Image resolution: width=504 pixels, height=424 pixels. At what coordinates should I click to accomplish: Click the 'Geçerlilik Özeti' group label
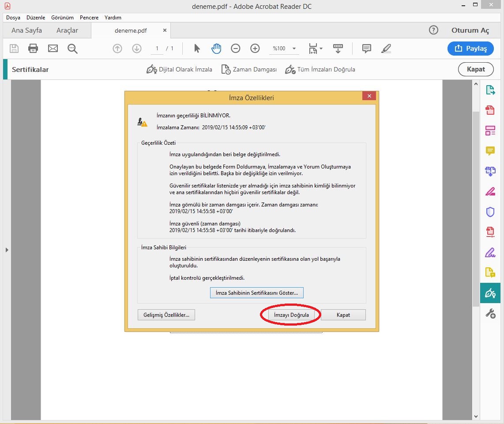point(158,143)
